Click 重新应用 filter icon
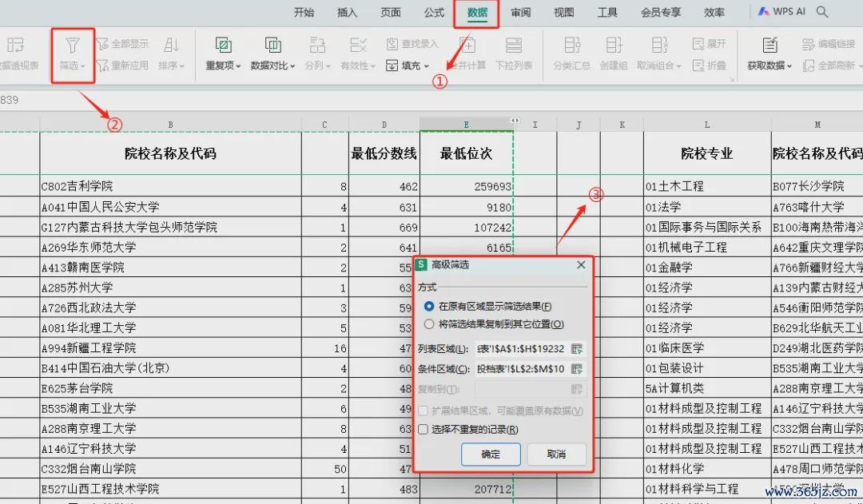 tap(101, 65)
